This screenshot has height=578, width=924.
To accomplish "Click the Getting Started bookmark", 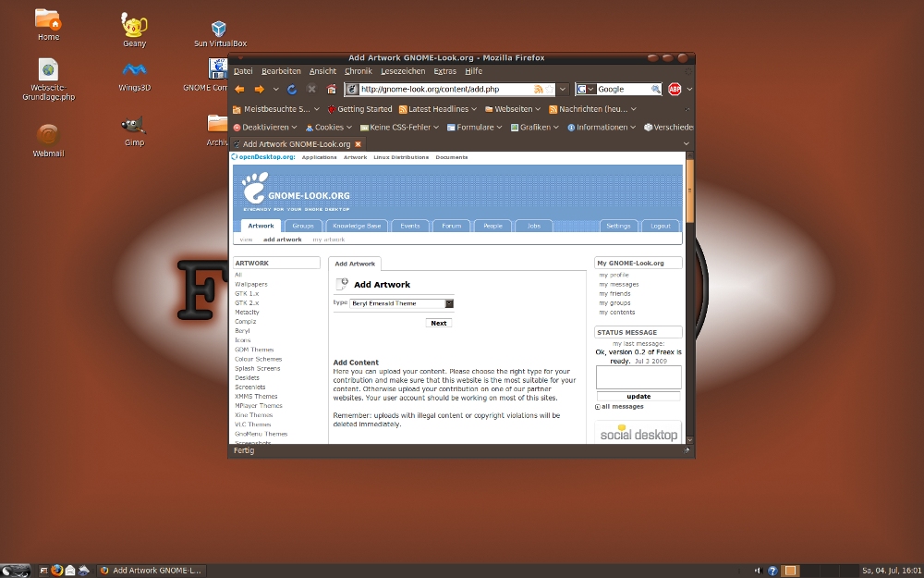I will click(x=359, y=109).
